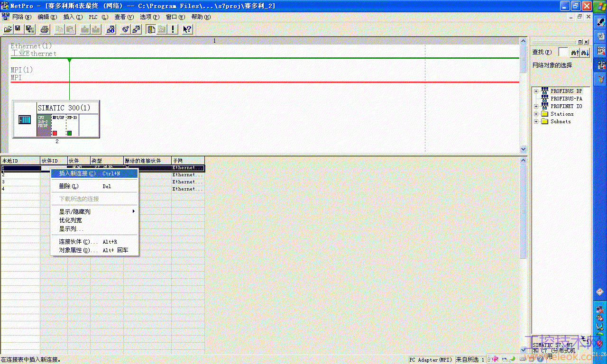Open the 显示/隐藏列 submenu
Screen dimensions: 607x364
pyautogui.click(x=94, y=211)
